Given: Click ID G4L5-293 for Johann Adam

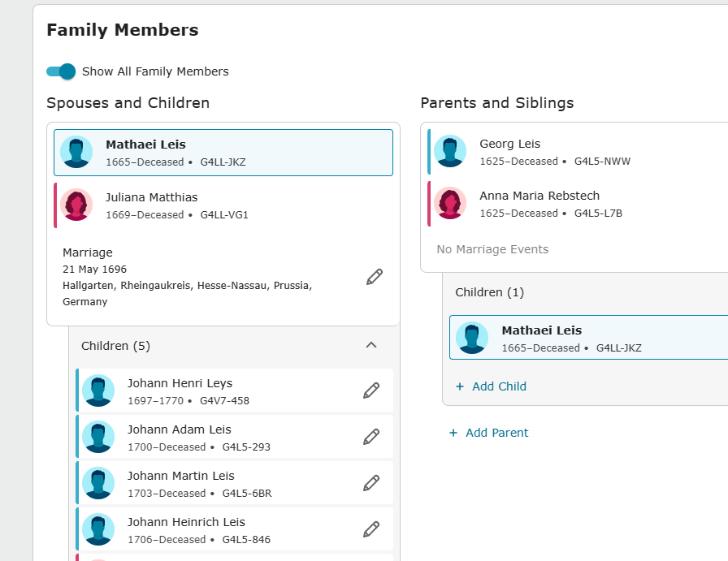Looking at the screenshot, I should pos(246,447).
